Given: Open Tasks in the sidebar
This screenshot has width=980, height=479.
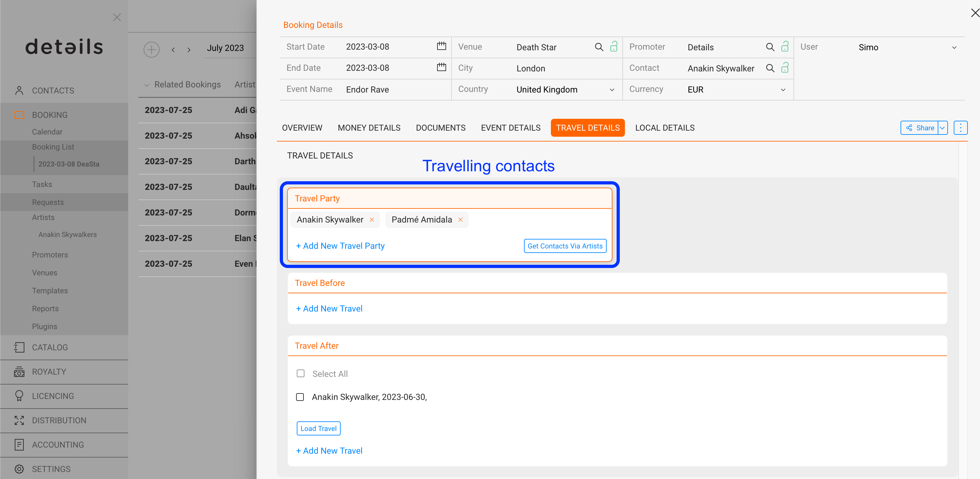Looking at the screenshot, I should (42, 184).
